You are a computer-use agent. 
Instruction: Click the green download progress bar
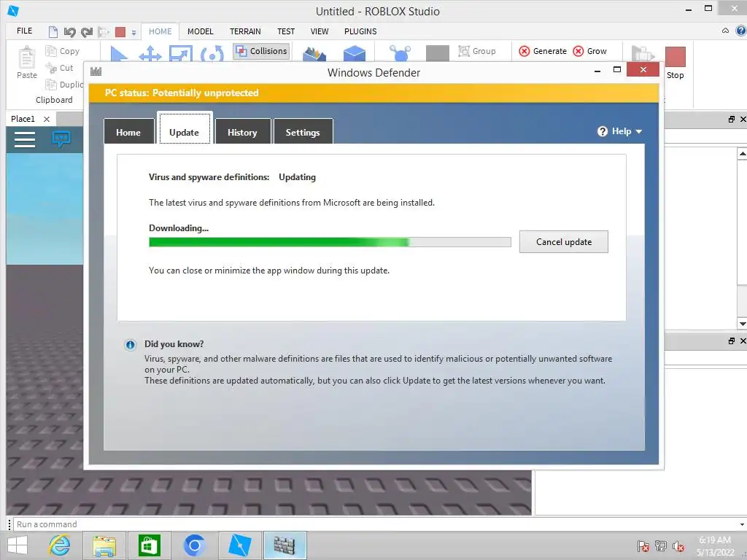(330, 242)
